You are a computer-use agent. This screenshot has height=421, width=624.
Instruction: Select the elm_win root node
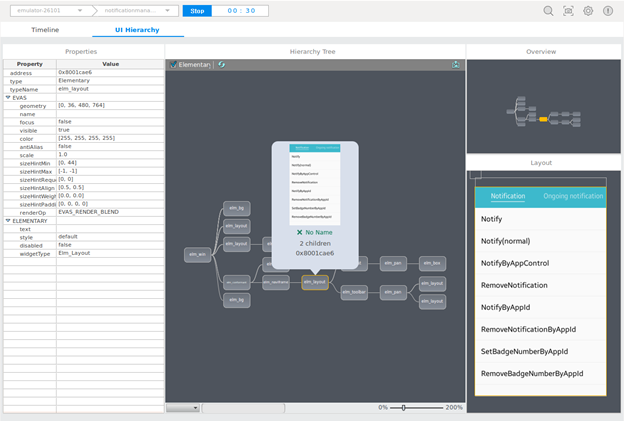(197, 255)
